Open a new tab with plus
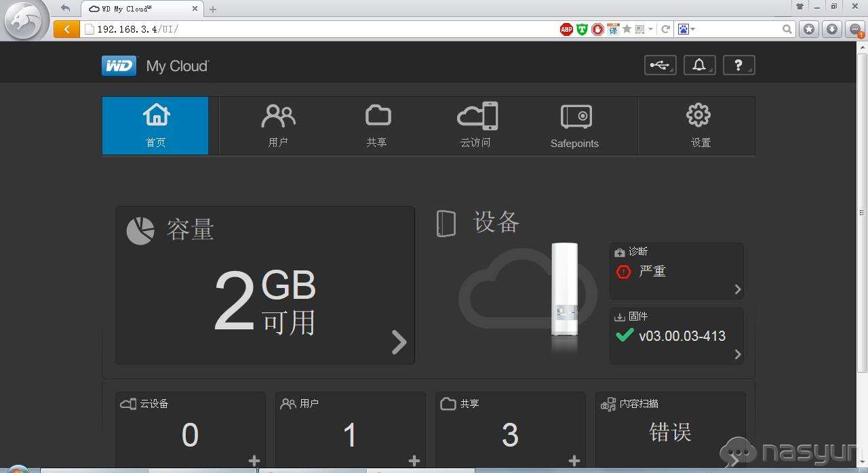The height and width of the screenshot is (473, 868). (213, 9)
